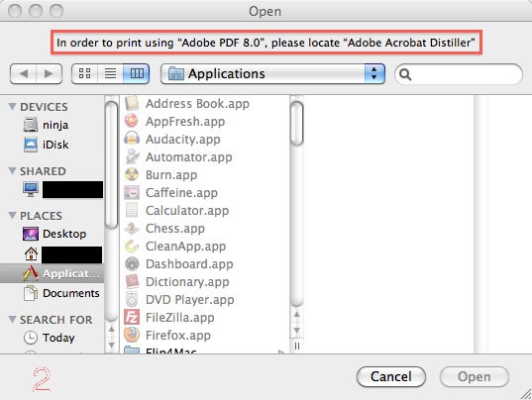Select the shared computer monitor icon
This screenshot has width=532, height=400.
31,189
